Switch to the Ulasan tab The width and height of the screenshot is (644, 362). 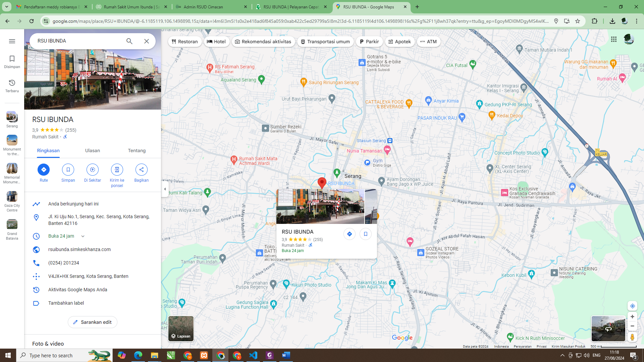[x=93, y=150]
